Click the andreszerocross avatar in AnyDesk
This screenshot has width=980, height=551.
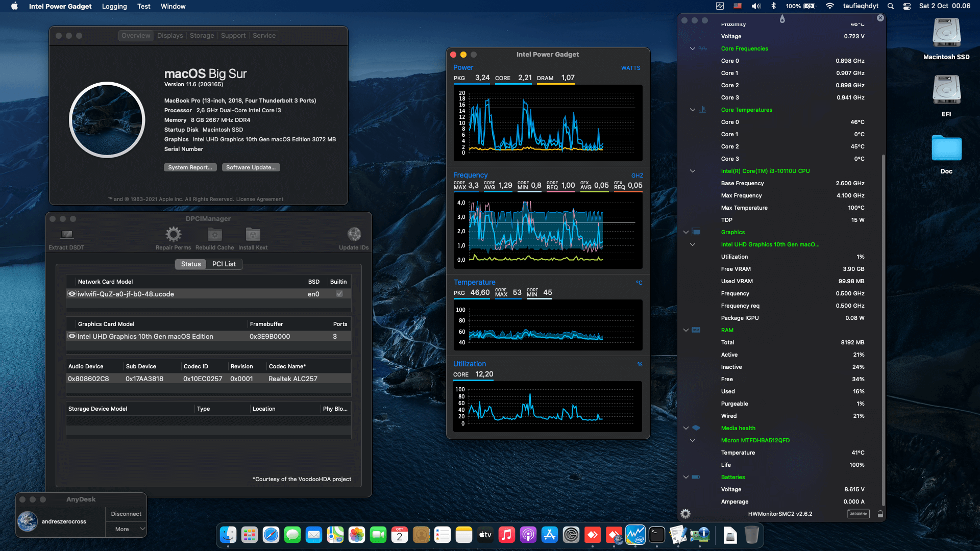28,521
